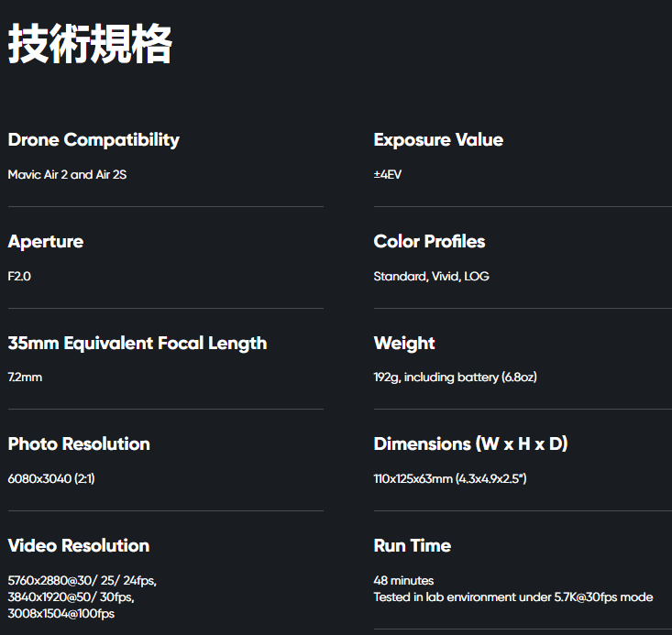Select the Aperture spec heading
This screenshot has height=635, width=672.
46,242
